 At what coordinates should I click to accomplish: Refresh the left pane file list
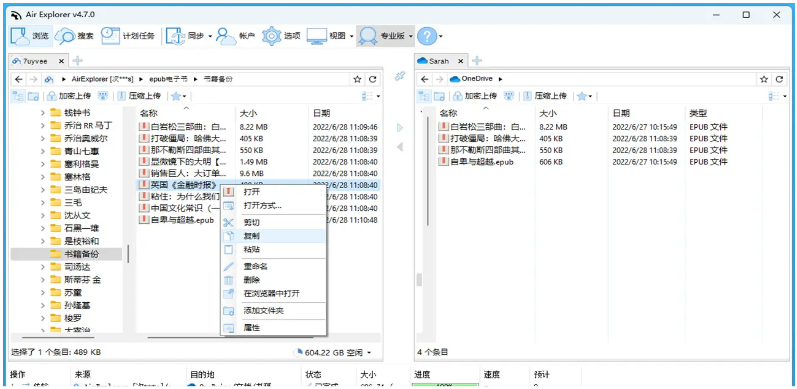coord(373,79)
